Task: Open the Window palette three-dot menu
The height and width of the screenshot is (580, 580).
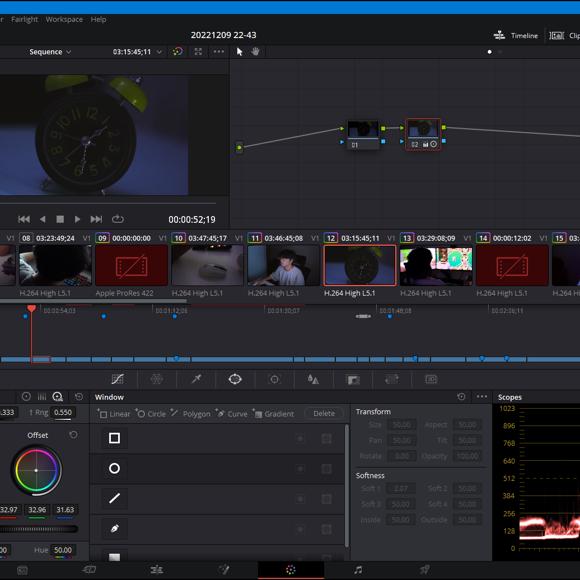Action: coord(482,397)
